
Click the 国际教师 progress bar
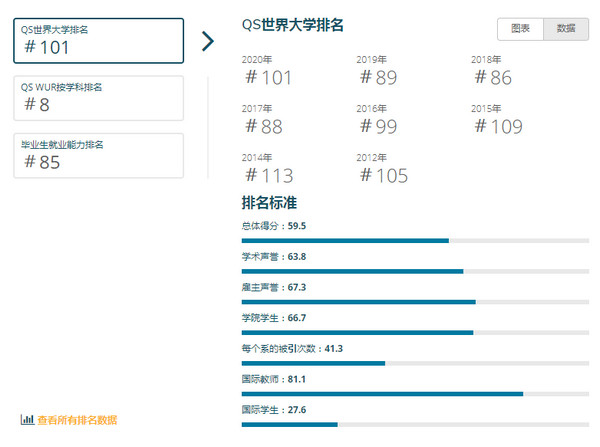[415, 394]
